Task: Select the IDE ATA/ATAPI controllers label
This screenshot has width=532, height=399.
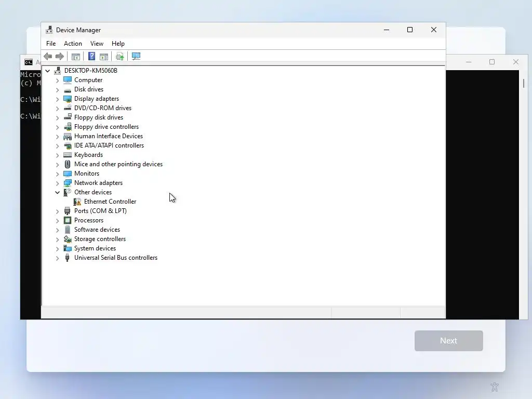Action: [x=109, y=145]
